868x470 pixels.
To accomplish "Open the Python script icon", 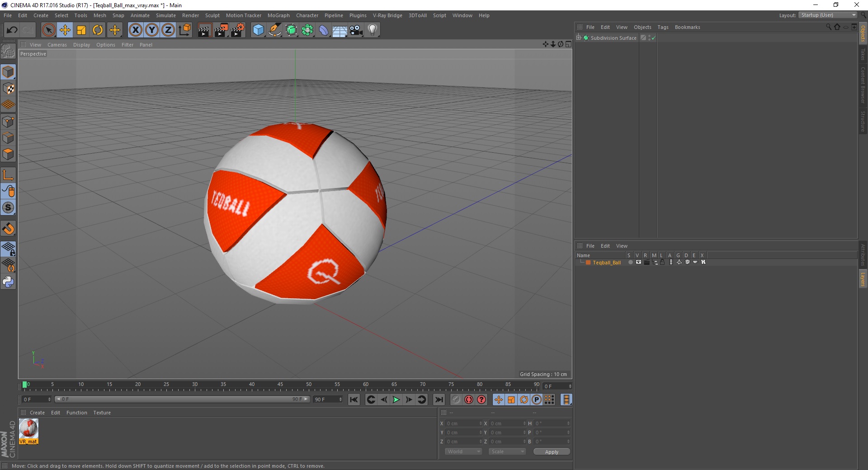I will pyautogui.click(x=8, y=282).
